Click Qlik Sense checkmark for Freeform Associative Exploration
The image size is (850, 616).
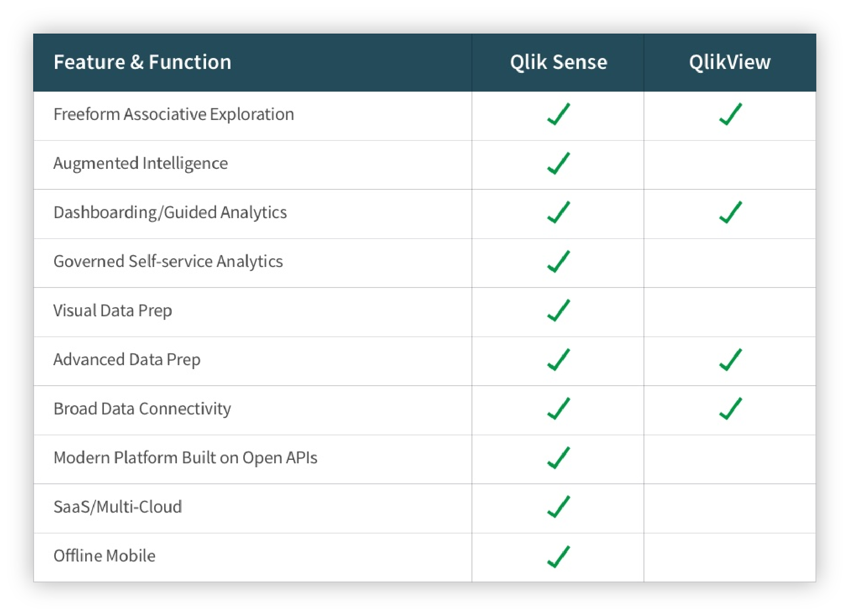coord(558,114)
